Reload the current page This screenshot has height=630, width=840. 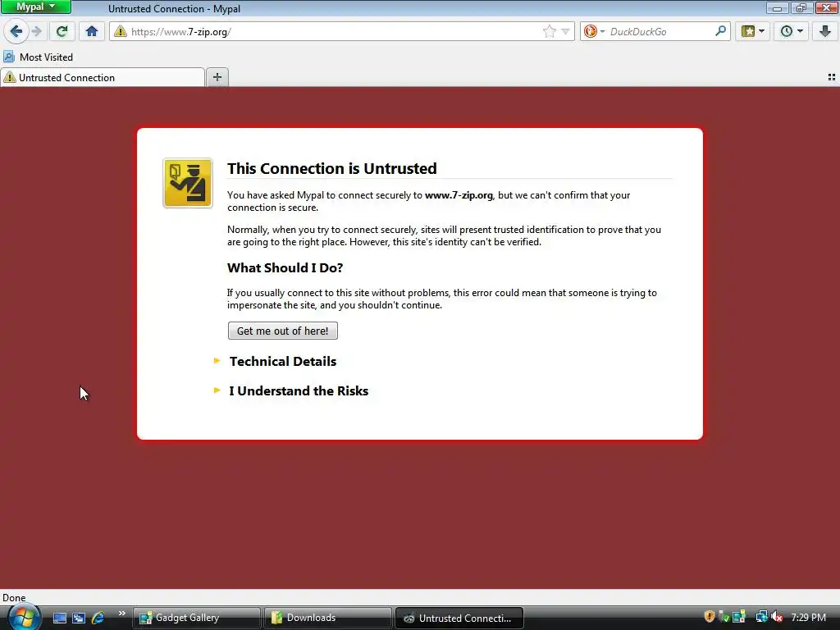[62, 31]
